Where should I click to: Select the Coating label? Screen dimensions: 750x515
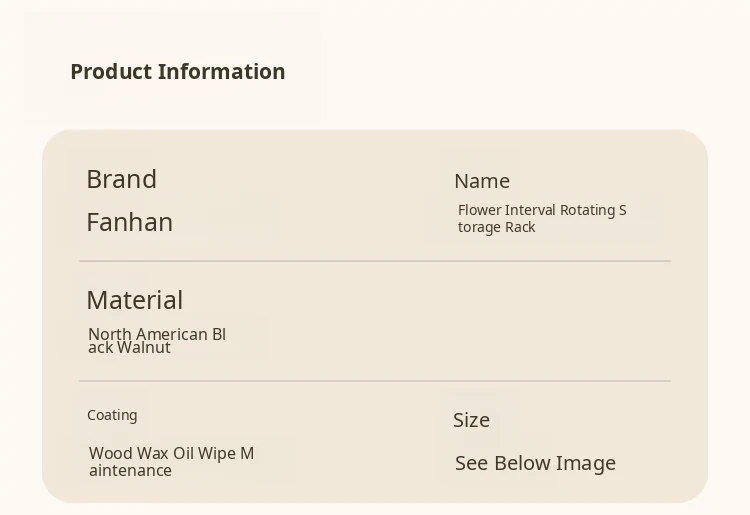(x=112, y=415)
